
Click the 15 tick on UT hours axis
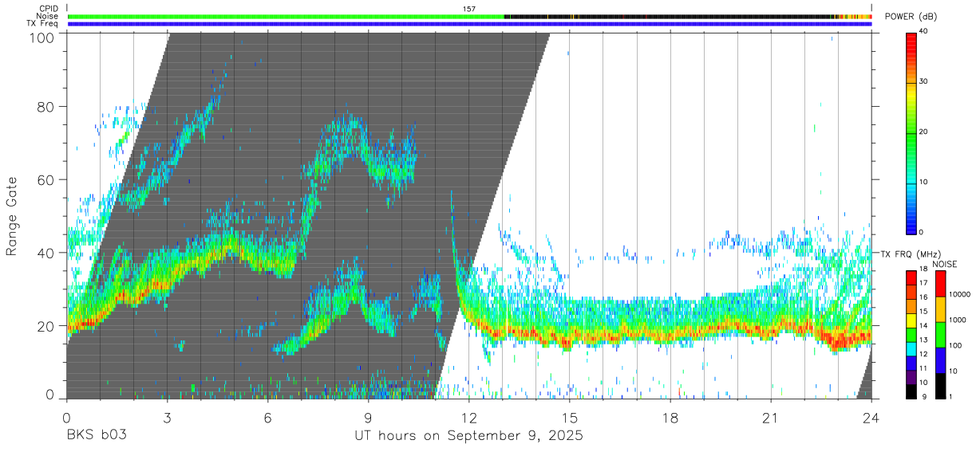pos(570,417)
